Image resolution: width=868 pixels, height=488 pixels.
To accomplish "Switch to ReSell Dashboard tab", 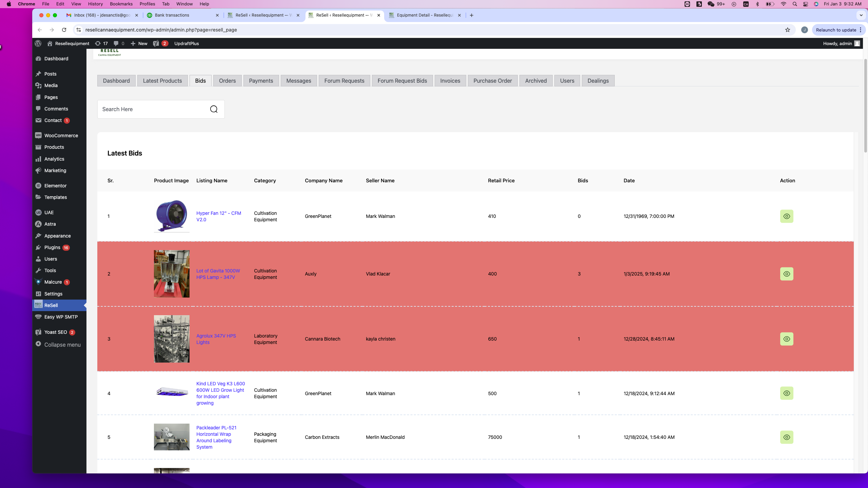I will pos(116,81).
